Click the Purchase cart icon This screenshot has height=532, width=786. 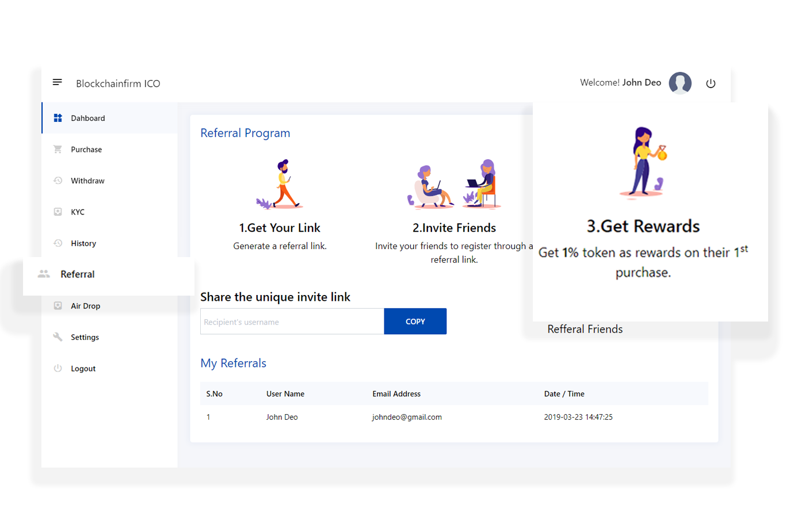(x=58, y=150)
